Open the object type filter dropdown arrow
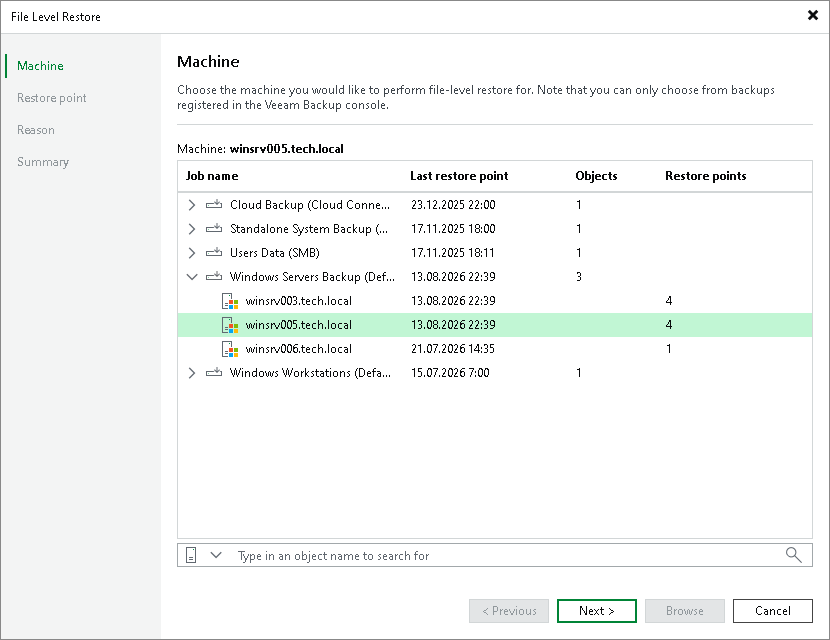This screenshot has height=640, width=830. tap(216, 555)
